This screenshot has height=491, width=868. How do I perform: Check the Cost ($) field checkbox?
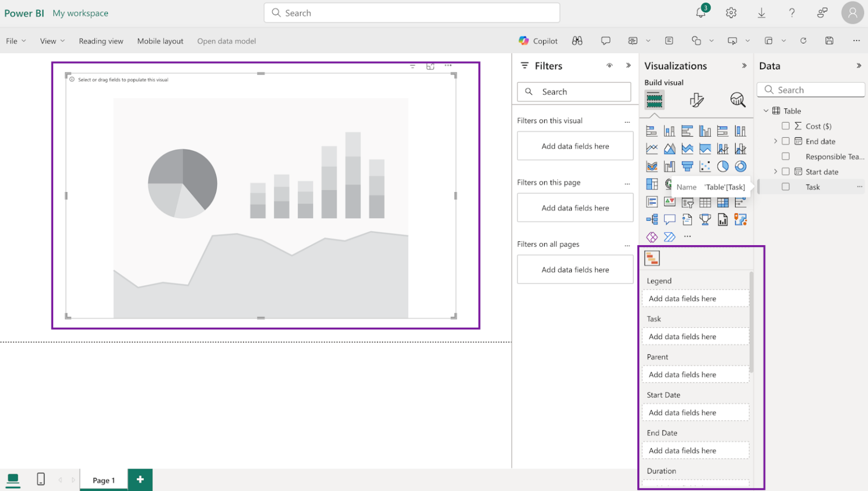785,125
